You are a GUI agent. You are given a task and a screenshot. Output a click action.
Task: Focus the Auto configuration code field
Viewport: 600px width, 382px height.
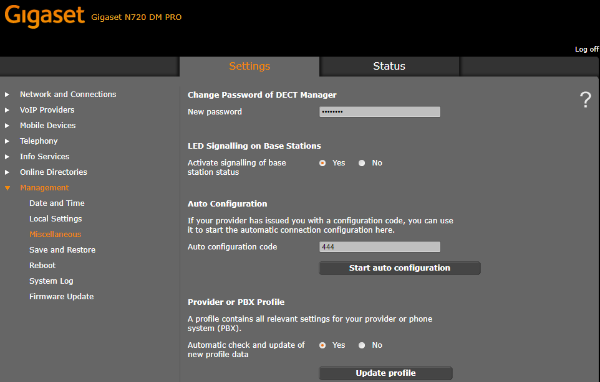[x=380, y=247]
